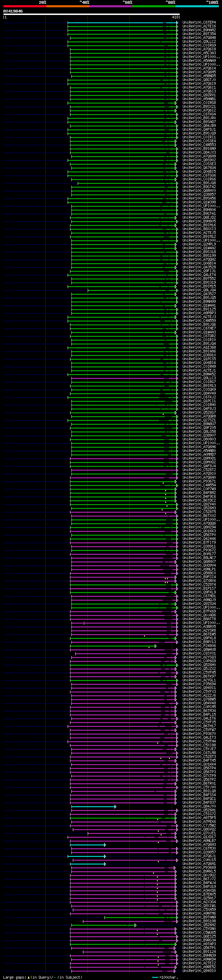Click the UniRef100_B6TDC2 label
The height and width of the screenshot is (980, 222).
click(x=199, y=500)
